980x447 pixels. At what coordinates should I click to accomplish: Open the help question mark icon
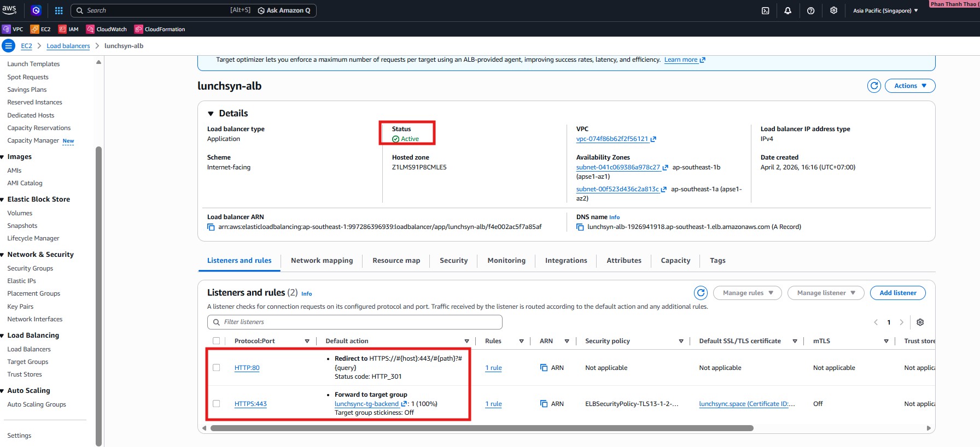[x=810, y=10]
